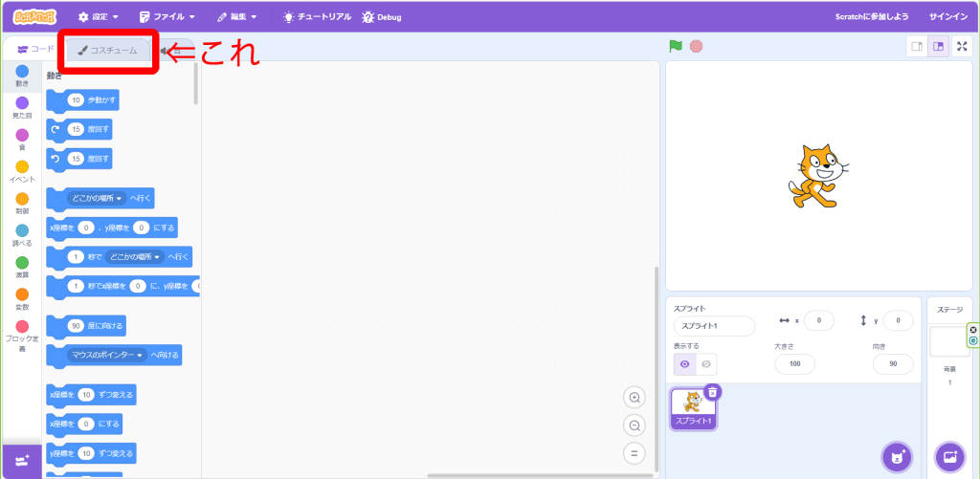Show the sprite with the eye icon
This screenshot has height=479, width=980.
(x=684, y=364)
